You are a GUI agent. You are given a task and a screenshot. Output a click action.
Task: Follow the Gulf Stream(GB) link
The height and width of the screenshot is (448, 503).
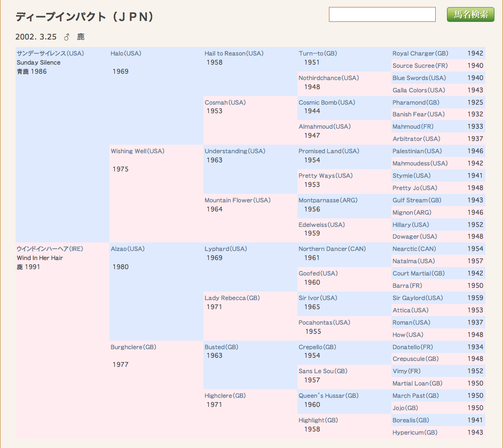416,200
